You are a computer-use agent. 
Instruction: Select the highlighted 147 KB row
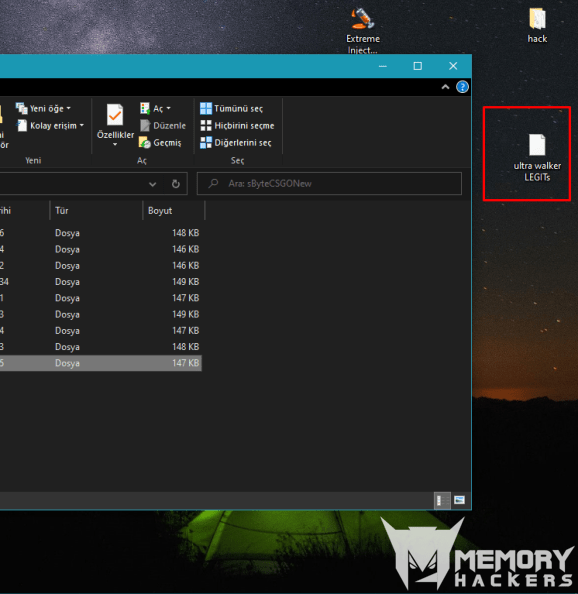click(x=100, y=363)
